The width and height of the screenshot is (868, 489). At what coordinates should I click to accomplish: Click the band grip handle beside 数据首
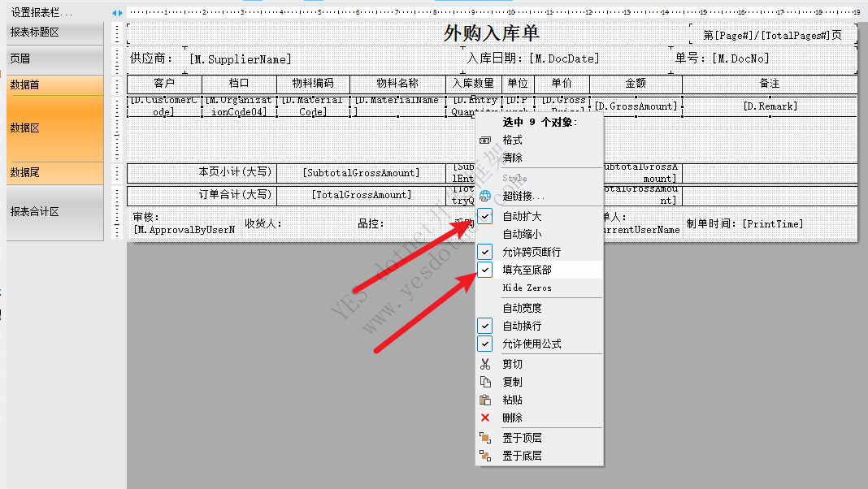[117, 86]
